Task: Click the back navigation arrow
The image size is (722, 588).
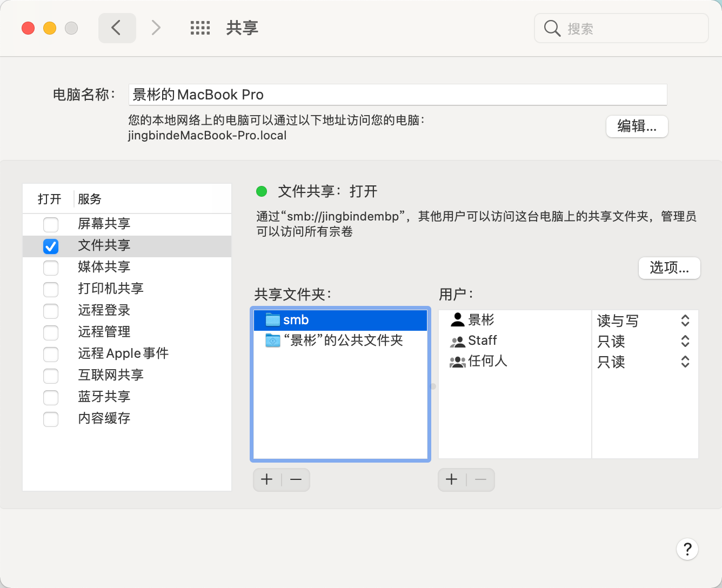Action: (117, 28)
